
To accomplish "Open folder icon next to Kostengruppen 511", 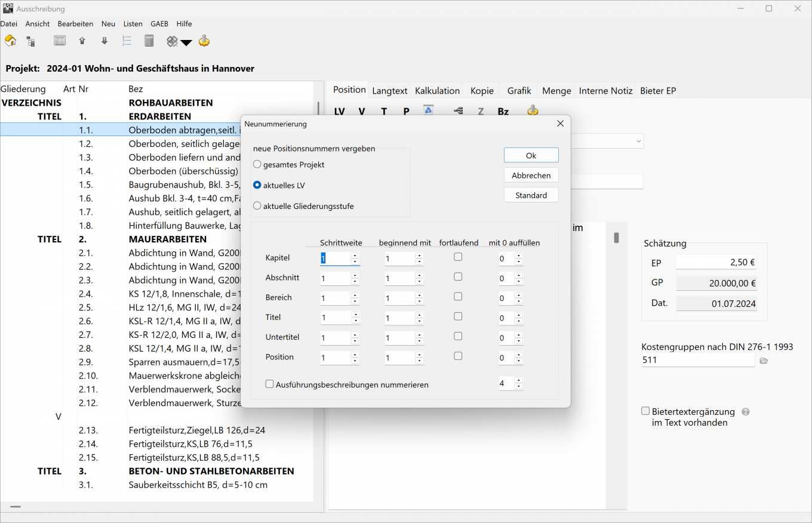I will click(x=764, y=361).
